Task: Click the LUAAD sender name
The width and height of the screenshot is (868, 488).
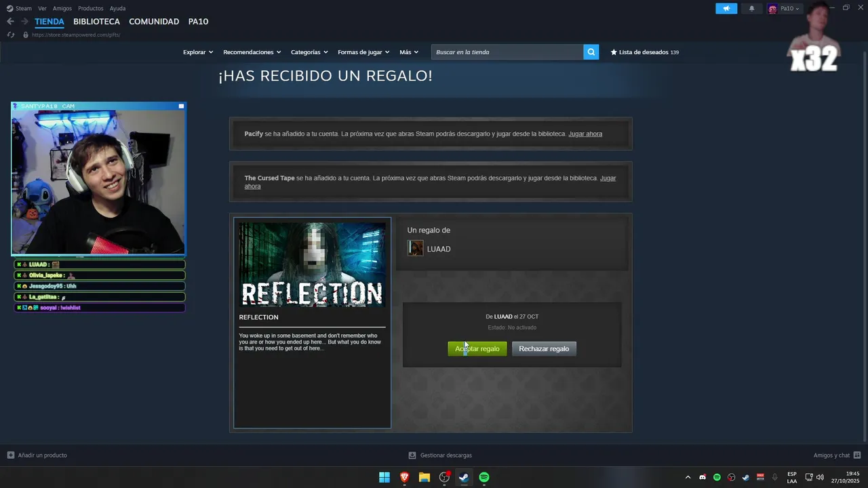Action: (439, 249)
